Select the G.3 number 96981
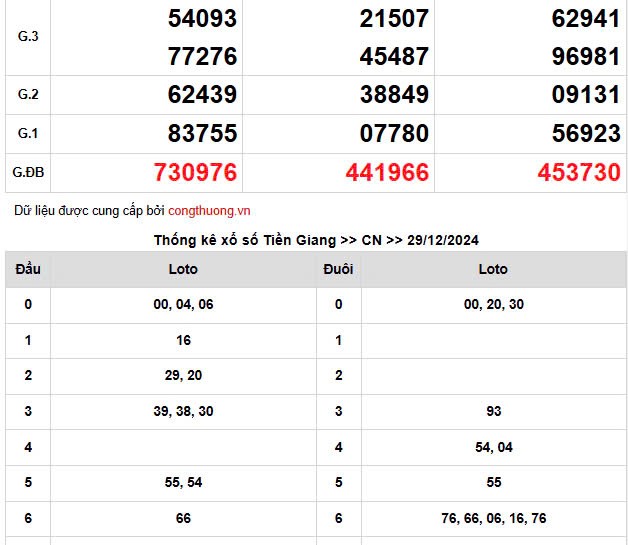Screen dimensions: 628x545 (586, 56)
